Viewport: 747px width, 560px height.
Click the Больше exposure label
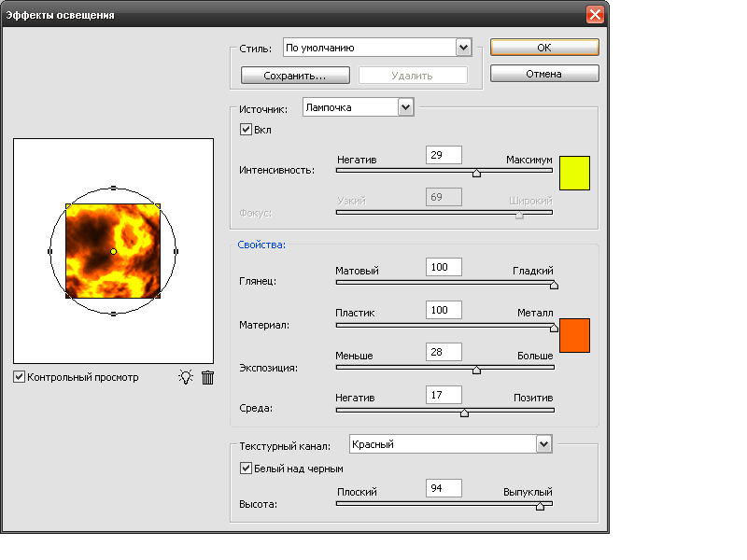[x=535, y=356]
